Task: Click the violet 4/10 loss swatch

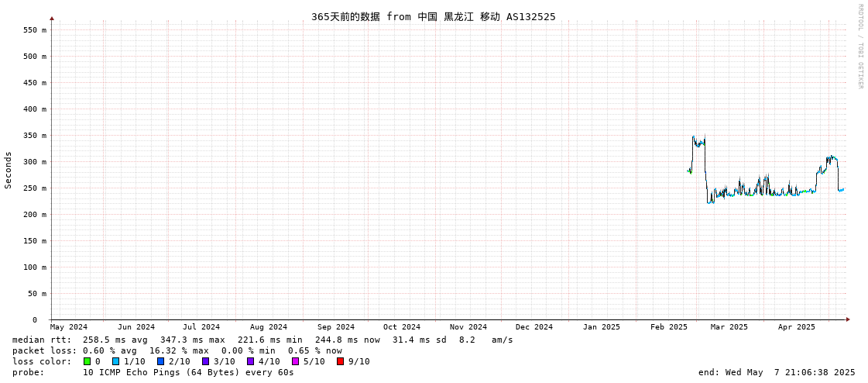Action: [250, 361]
